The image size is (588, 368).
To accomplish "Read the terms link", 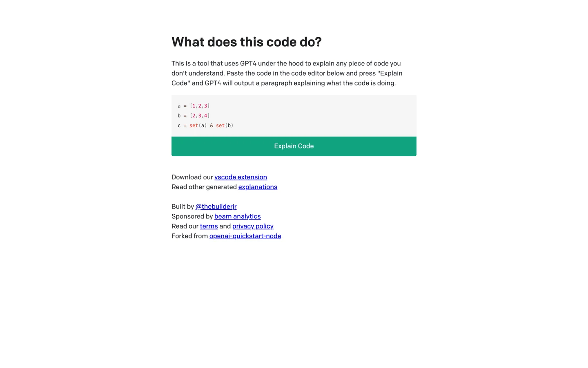I will 209,226.
